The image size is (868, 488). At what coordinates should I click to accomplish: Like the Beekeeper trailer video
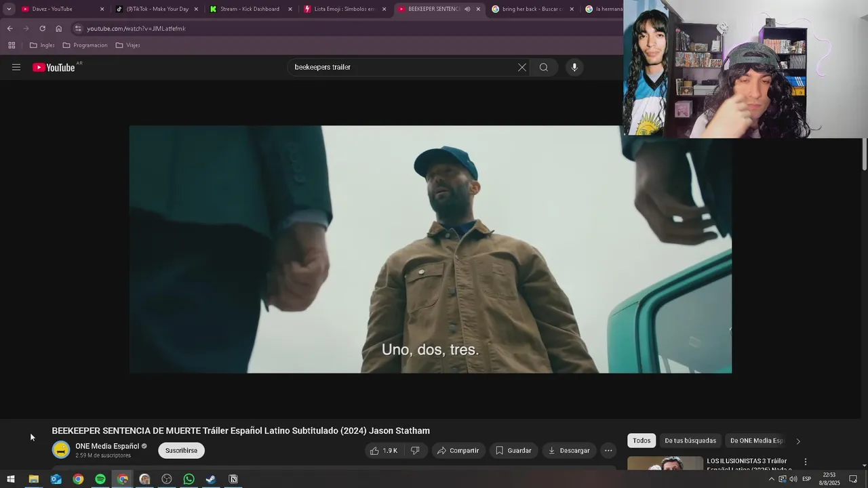384,450
